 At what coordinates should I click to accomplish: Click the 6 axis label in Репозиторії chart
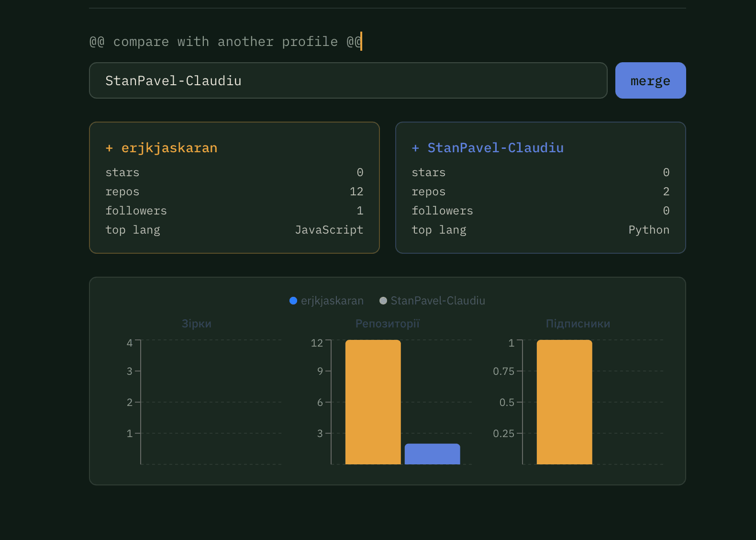coord(320,402)
